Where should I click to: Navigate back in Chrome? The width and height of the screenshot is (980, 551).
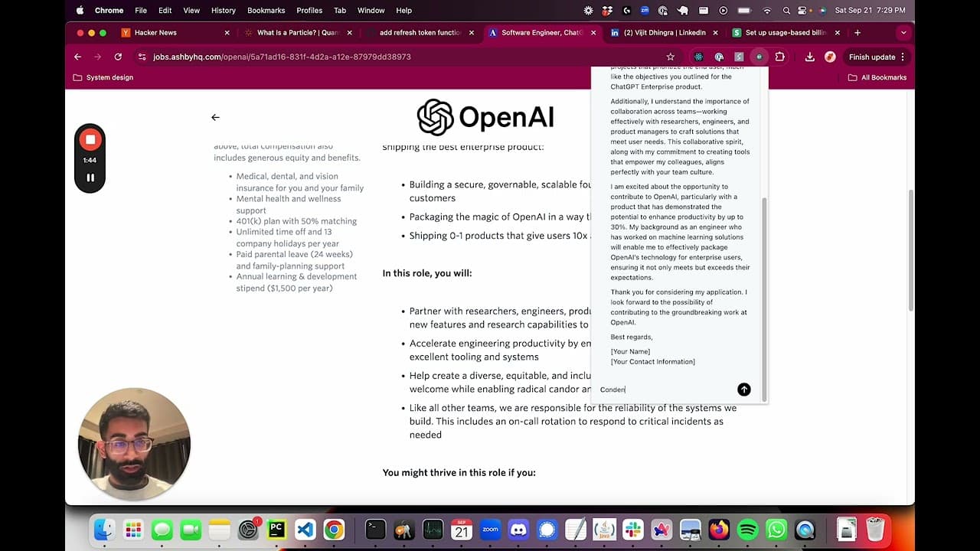pyautogui.click(x=77, y=57)
